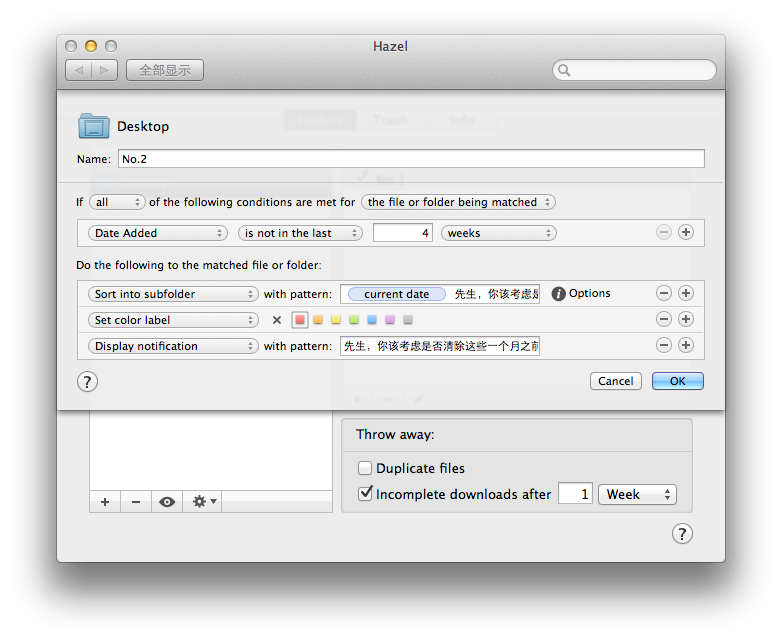This screenshot has height=641, width=782.
Task: Select the purple color label
Action: pos(390,320)
